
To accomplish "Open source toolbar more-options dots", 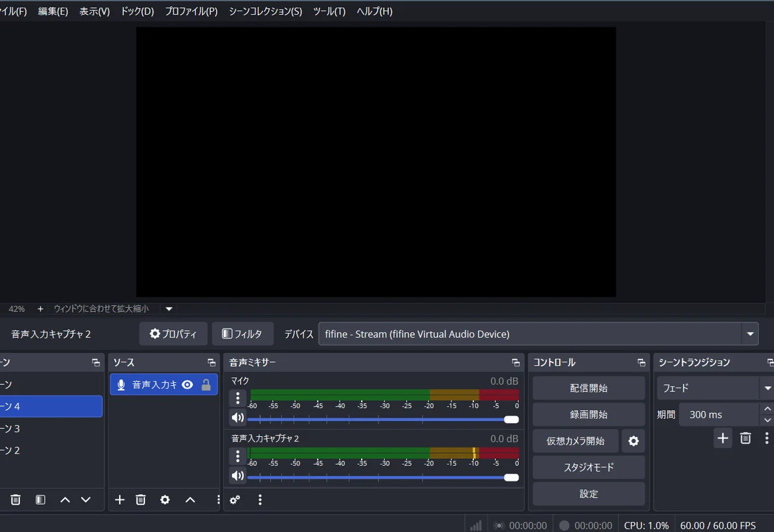I will point(218,500).
